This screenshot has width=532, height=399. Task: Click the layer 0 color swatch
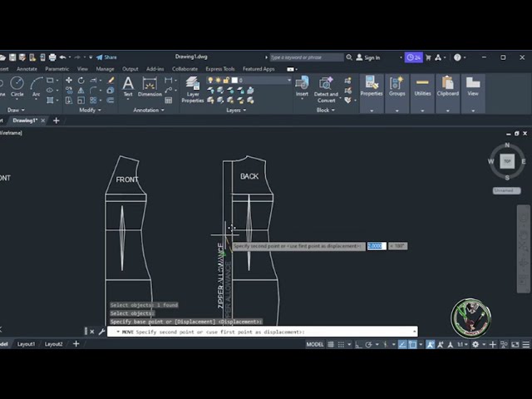[x=234, y=80]
